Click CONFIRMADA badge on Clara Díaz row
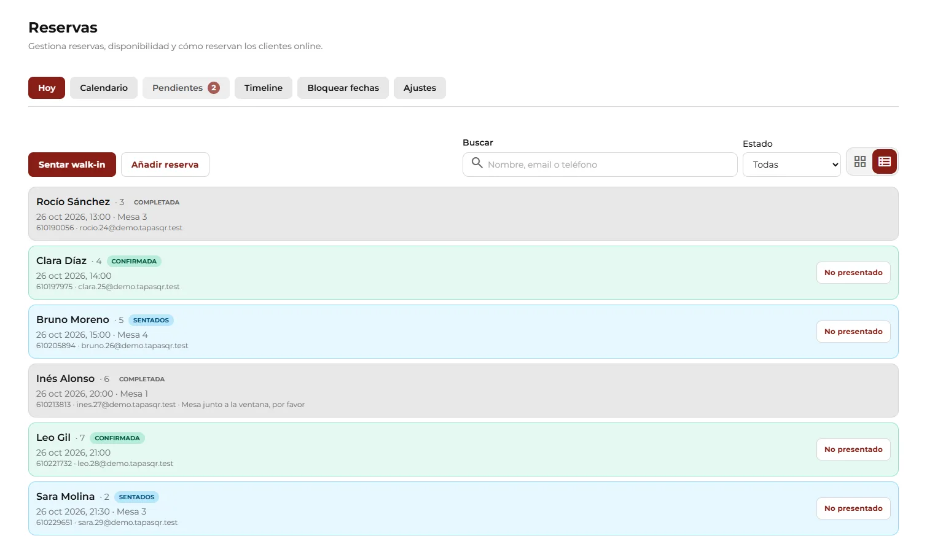Screen dimensions: 935x560 click(x=134, y=261)
